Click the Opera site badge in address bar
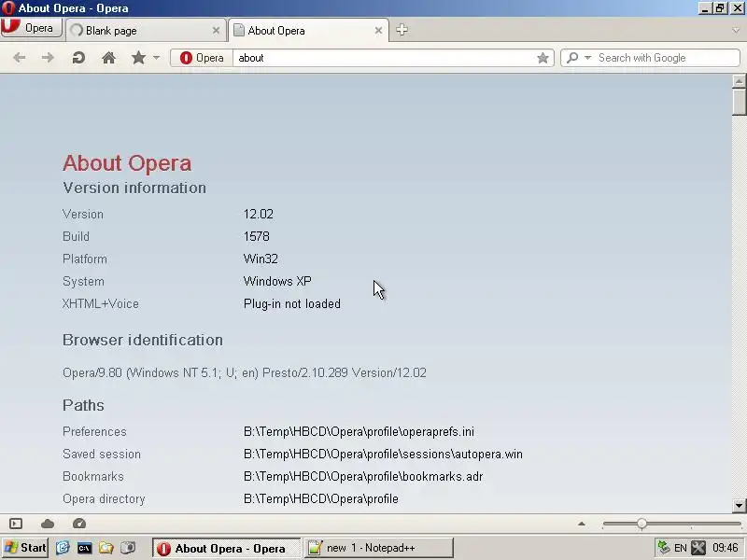This screenshot has height=560, width=747. click(x=202, y=58)
